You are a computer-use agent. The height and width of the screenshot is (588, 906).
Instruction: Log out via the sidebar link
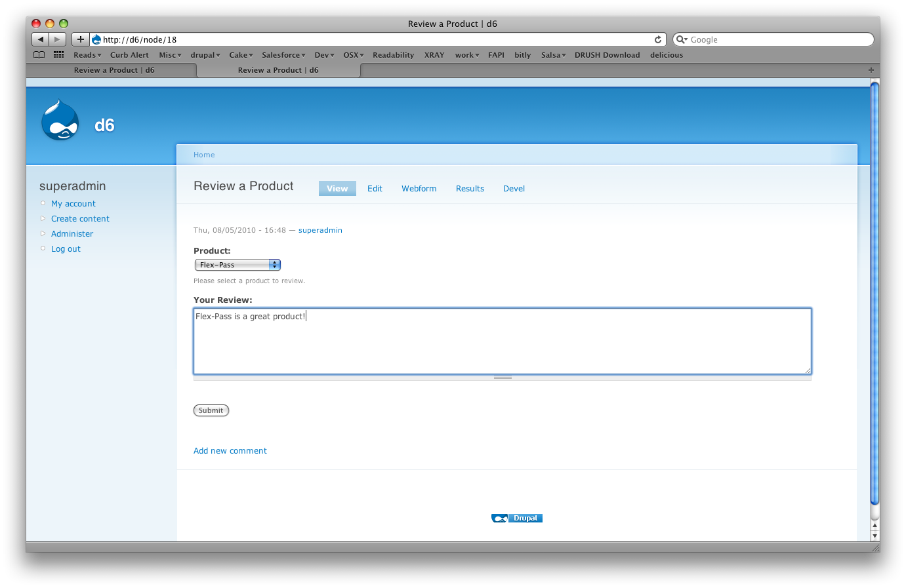point(66,248)
